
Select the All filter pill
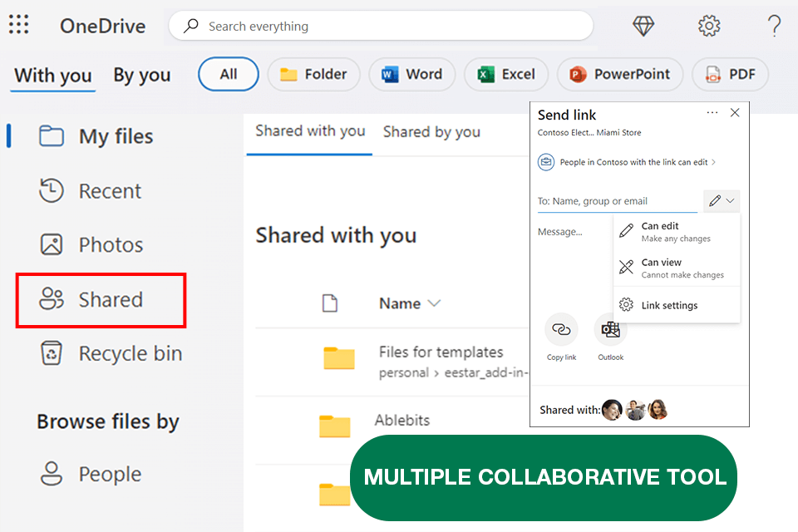[229, 74]
